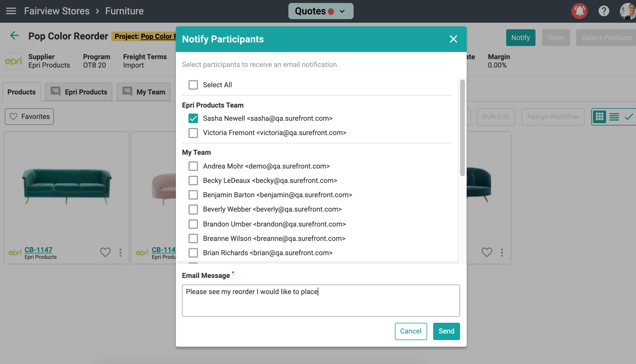This screenshot has width=636, height=364.
Task: Click into the Email Message text field
Action: 321,300
